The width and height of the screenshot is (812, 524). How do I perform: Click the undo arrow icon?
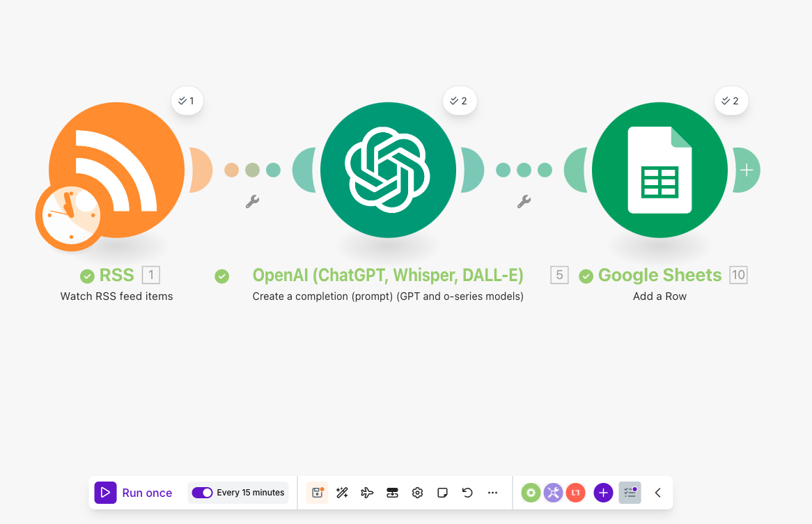tap(467, 493)
